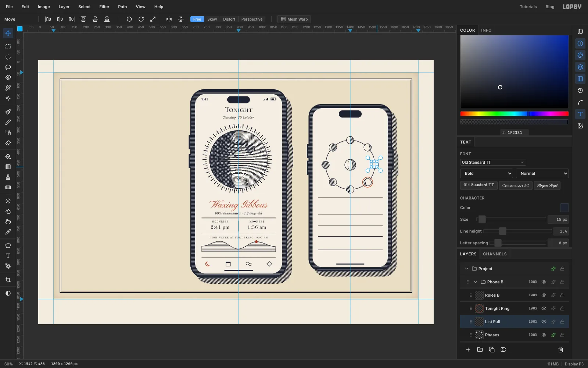This screenshot has width=588, height=368.
Task: Select the Eyedropper tool
Action: pyautogui.click(x=8, y=232)
